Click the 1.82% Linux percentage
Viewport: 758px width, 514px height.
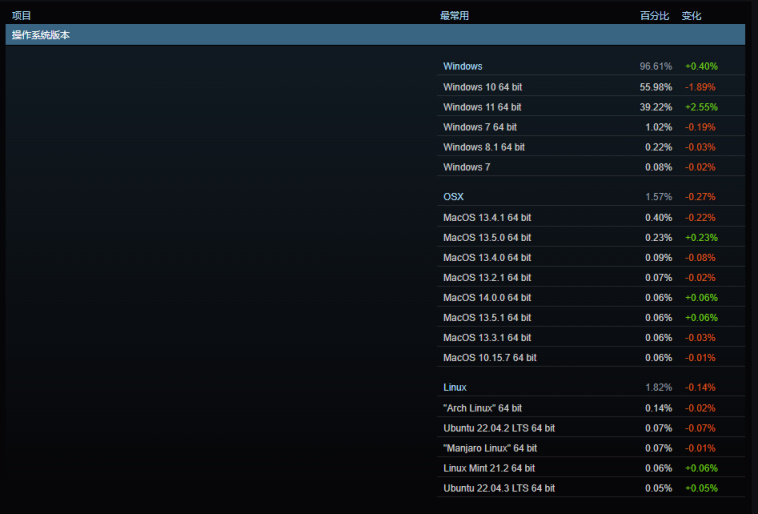click(x=658, y=387)
